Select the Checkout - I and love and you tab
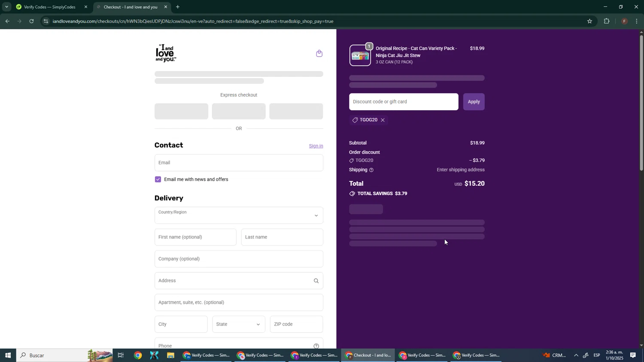Image resolution: width=644 pixels, height=362 pixels. coord(131,7)
